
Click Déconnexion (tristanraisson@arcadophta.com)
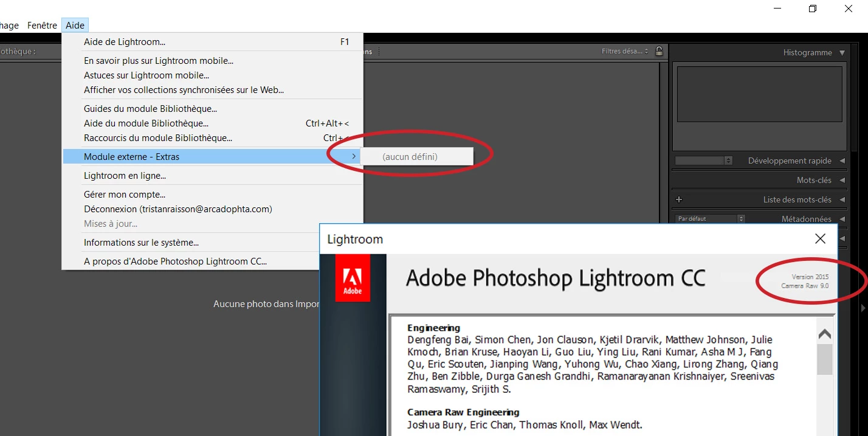pos(212,209)
